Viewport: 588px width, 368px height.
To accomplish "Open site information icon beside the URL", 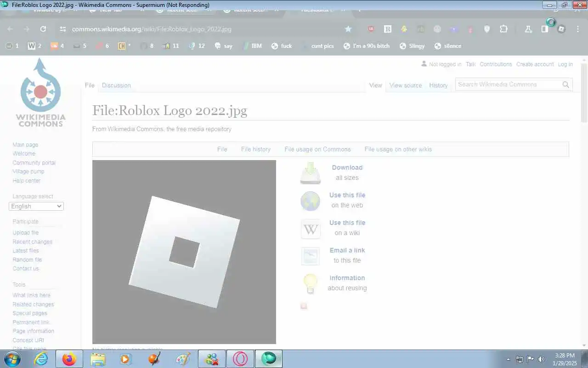I will 63,29.
